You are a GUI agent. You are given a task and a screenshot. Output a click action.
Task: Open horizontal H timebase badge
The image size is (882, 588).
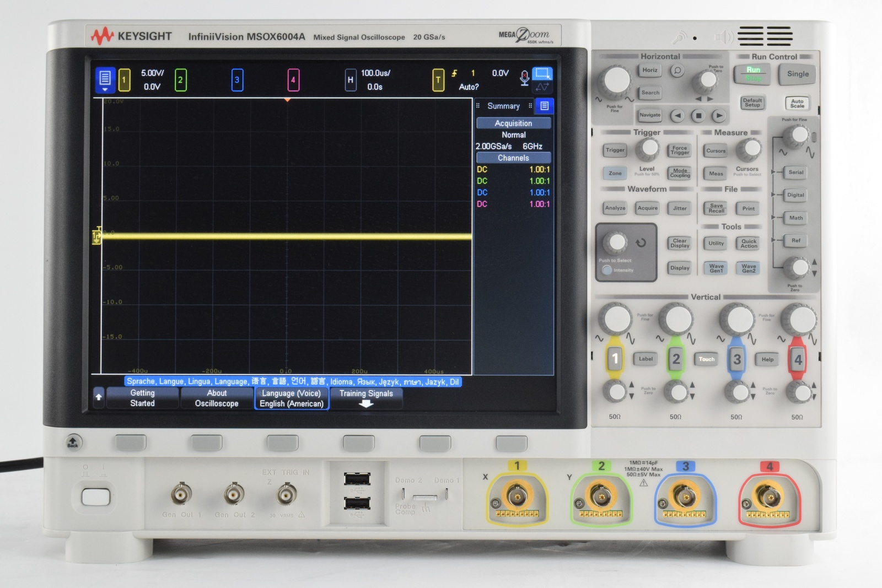[x=350, y=80]
